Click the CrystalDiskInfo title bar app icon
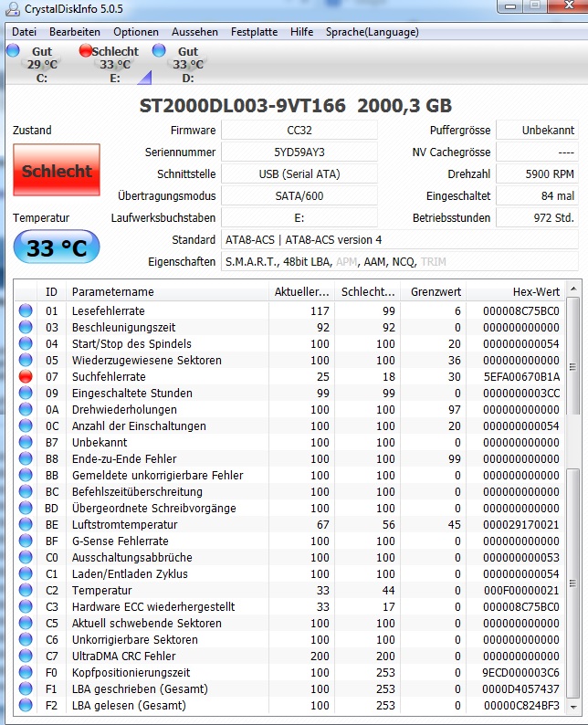This screenshot has width=588, height=725. tap(13, 8)
